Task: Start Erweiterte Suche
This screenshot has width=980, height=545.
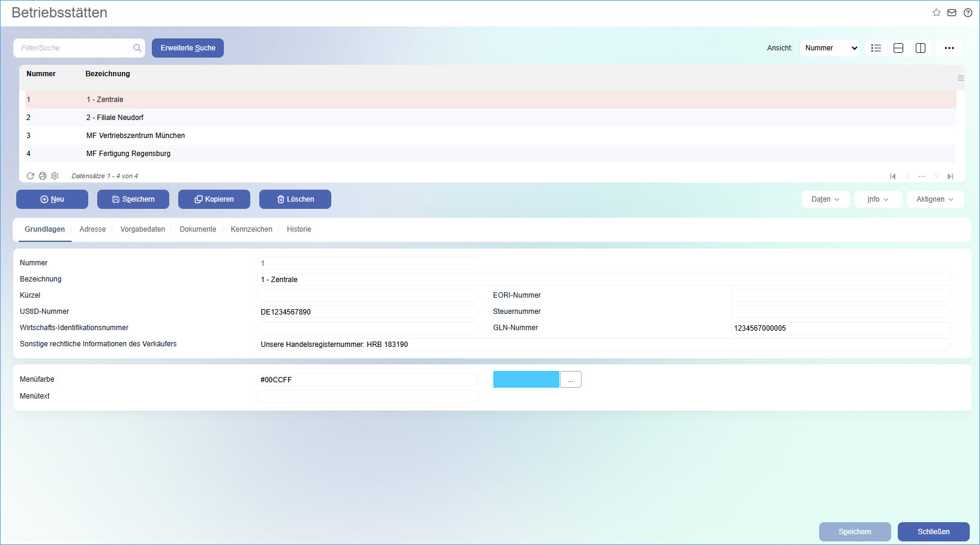Action: (188, 47)
